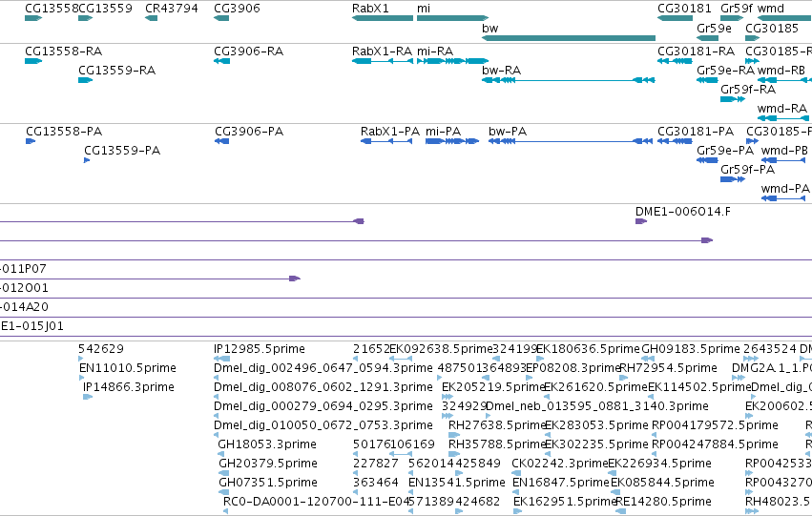
Task: Click the 542629 feature label
Action: (x=101, y=349)
